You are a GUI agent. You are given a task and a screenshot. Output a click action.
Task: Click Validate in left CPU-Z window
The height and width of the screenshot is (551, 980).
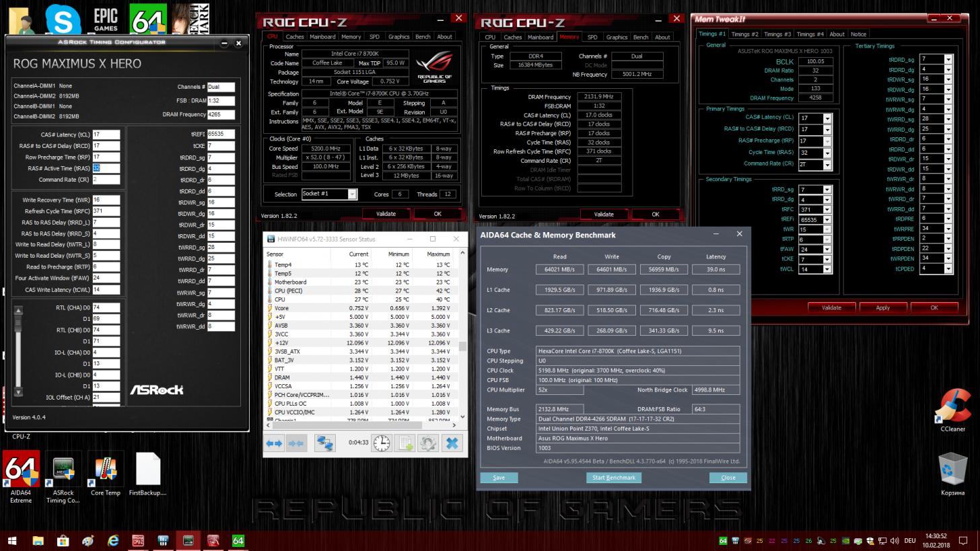click(x=386, y=214)
